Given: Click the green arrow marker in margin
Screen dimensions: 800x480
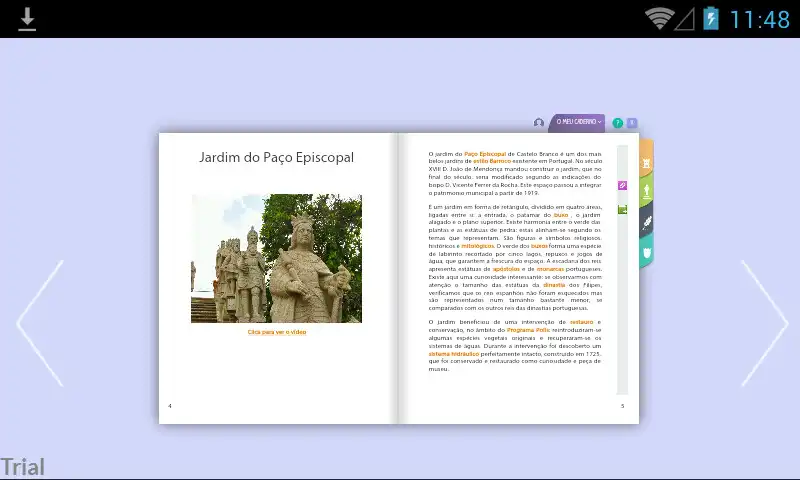Looking at the screenshot, I should (622, 210).
